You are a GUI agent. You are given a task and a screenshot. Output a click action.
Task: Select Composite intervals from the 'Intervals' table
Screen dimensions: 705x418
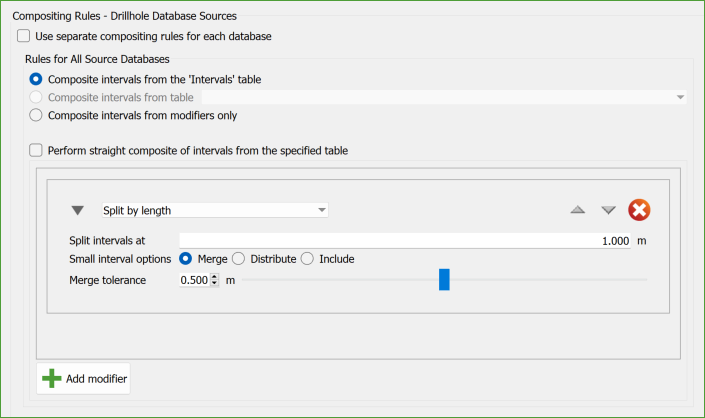tap(37, 79)
